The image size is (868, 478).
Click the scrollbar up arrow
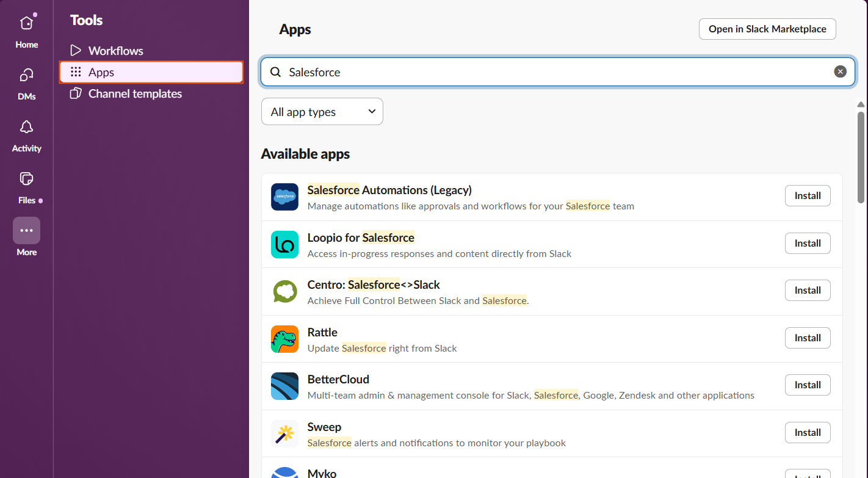click(x=861, y=104)
